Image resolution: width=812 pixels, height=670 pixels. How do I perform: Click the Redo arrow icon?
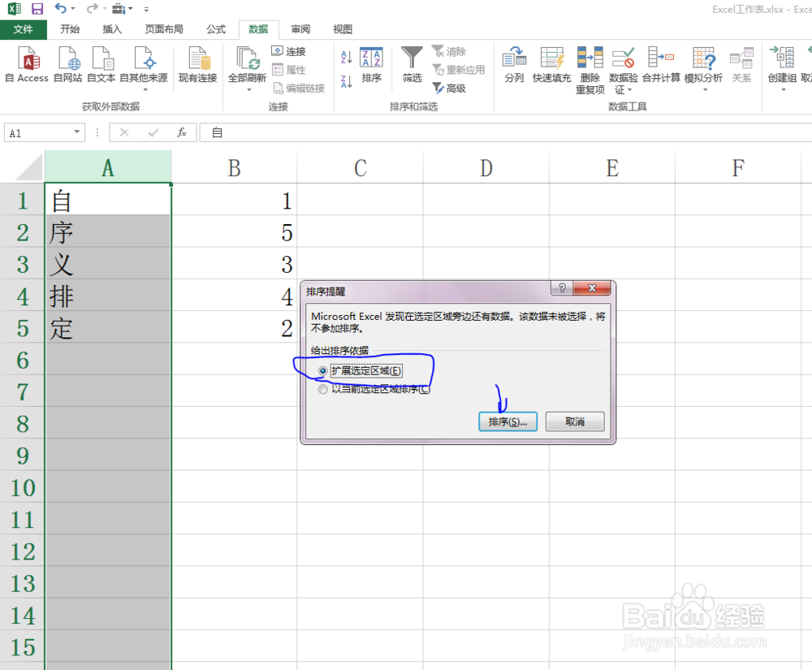coord(92,8)
